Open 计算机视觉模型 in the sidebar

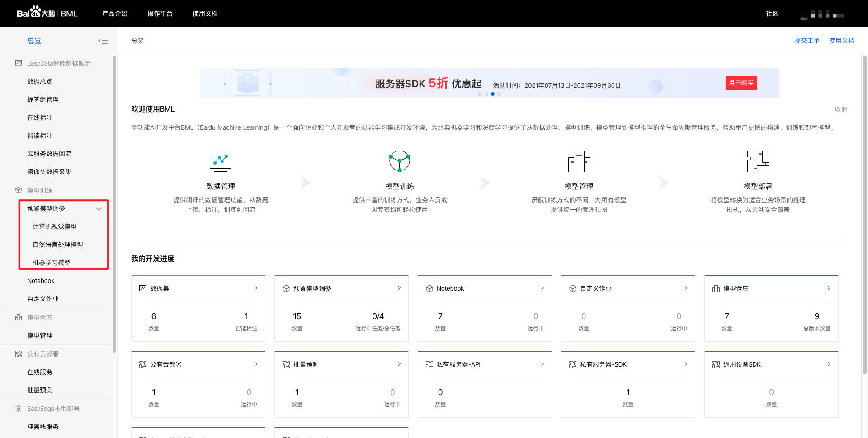(x=55, y=226)
